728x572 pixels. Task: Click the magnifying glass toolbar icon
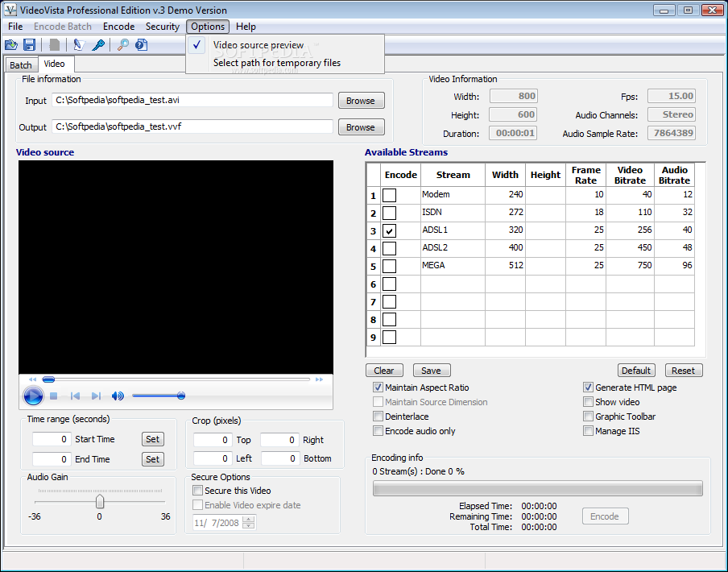[123, 45]
